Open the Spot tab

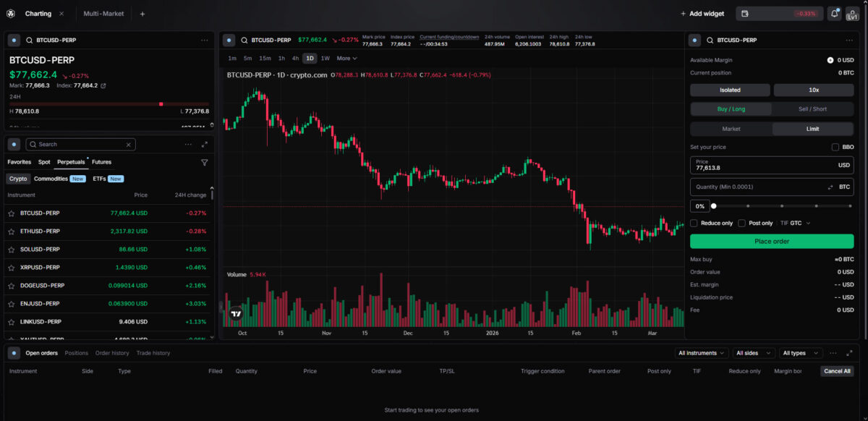coord(44,162)
